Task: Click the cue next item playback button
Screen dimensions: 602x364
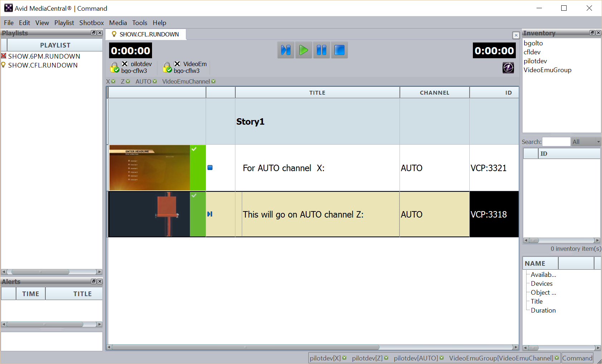Action: point(286,50)
